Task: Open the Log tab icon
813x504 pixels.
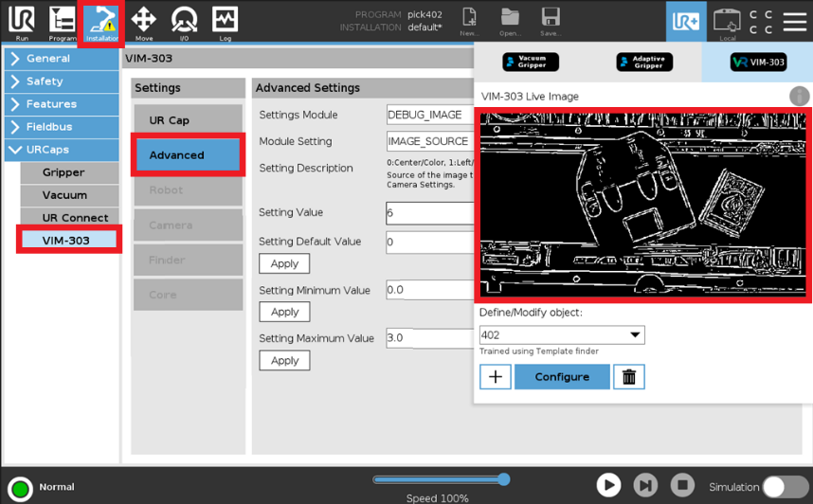Action: point(225,22)
